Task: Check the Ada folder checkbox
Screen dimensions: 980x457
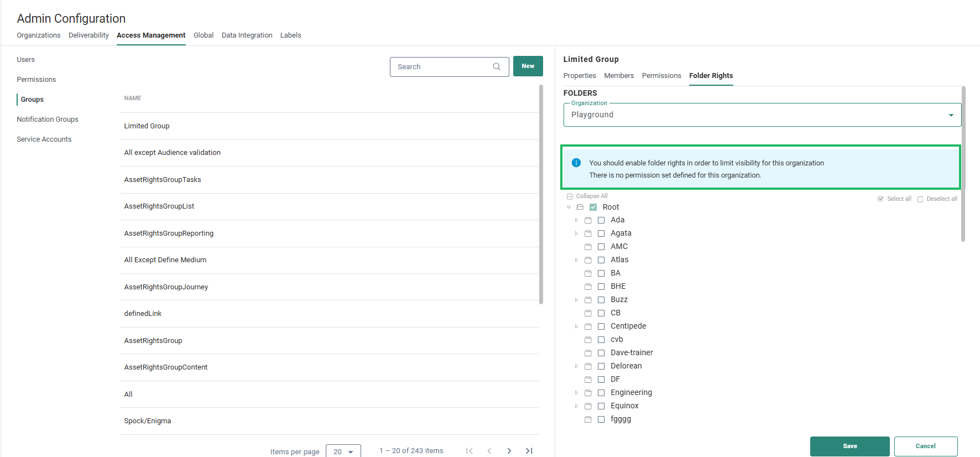Action: [601, 220]
